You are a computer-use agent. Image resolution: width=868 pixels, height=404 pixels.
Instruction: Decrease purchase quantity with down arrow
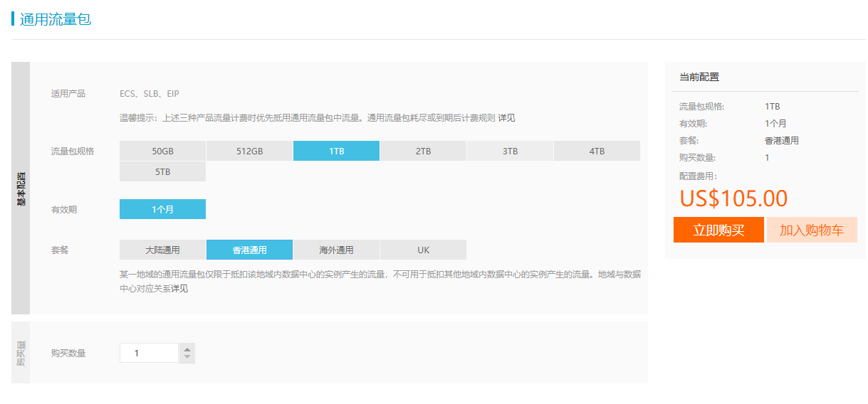[187, 357]
